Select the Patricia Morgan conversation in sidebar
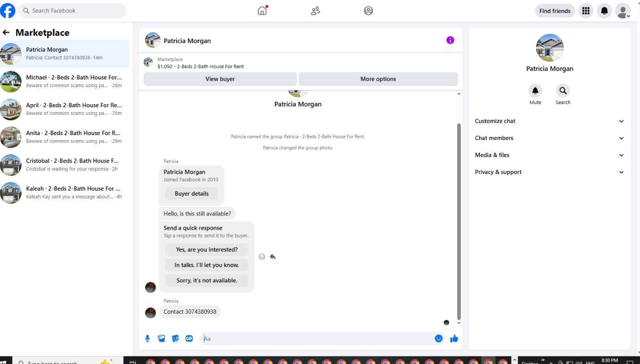The image size is (640, 364). pyautogui.click(x=65, y=54)
